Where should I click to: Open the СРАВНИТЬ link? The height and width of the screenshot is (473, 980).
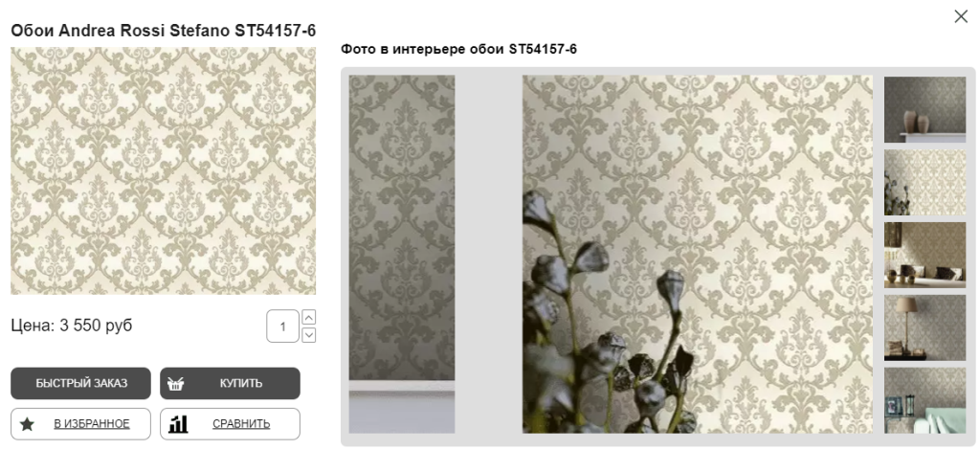click(241, 424)
